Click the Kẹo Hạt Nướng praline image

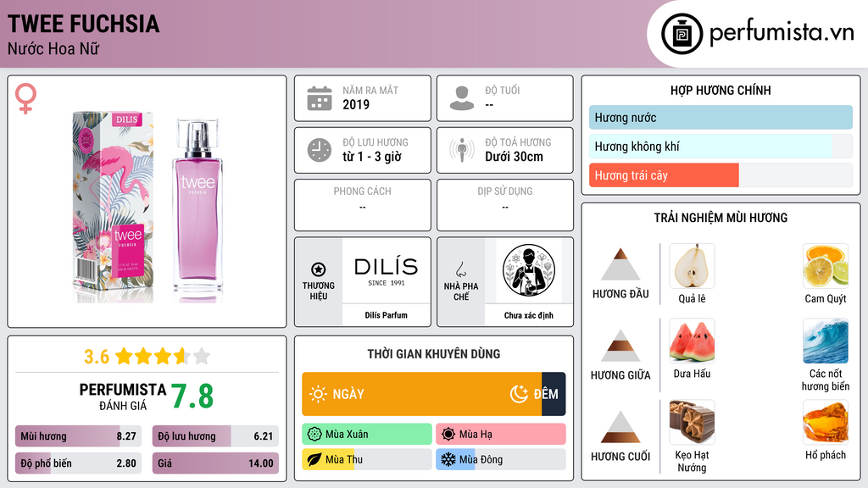692,422
